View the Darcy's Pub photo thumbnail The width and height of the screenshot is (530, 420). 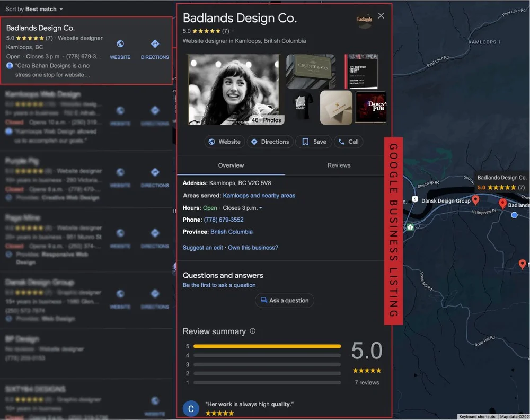pyautogui.click(x=371, y=108)
